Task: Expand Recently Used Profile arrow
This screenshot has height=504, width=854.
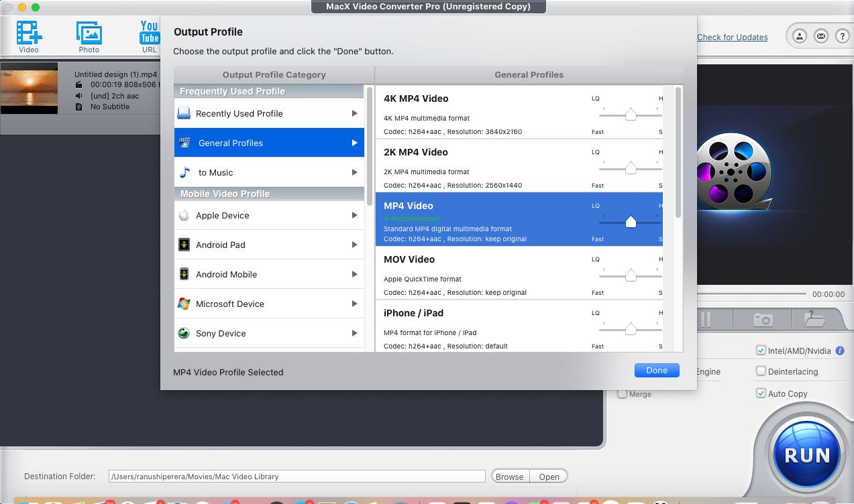Action: (354, 113)
